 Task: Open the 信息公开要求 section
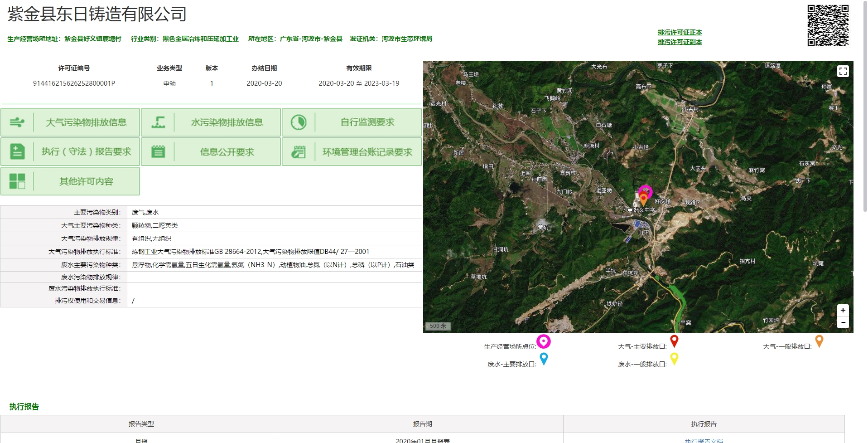click(x=227, y=152)
